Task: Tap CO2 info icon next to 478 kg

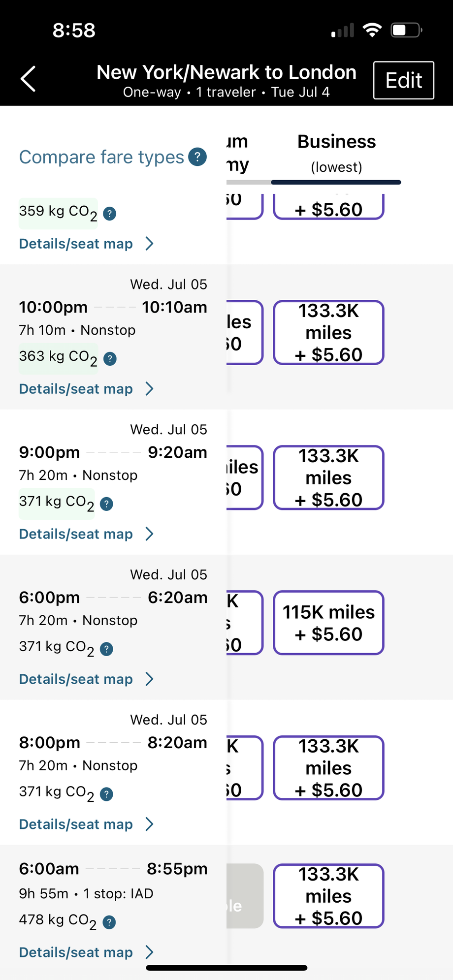Action: pyautogui.click(x=109, y=922)
